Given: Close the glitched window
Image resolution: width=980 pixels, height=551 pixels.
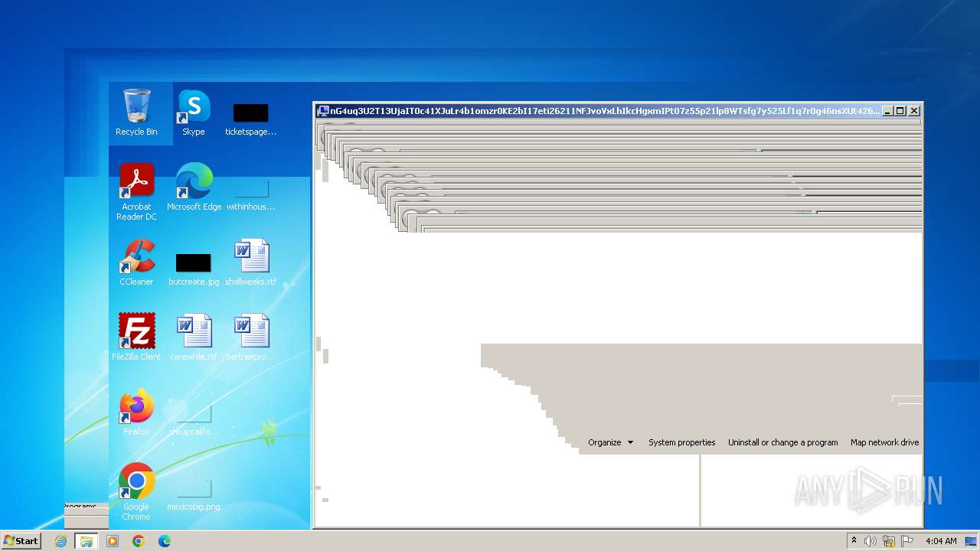Looking at the screenshot, I should pyautogui.click(x=914, y=111).
